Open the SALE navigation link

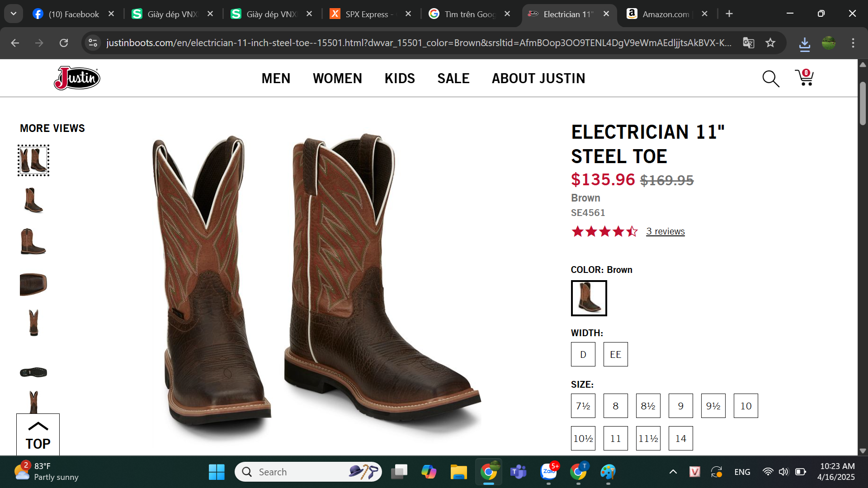(453, 78)
